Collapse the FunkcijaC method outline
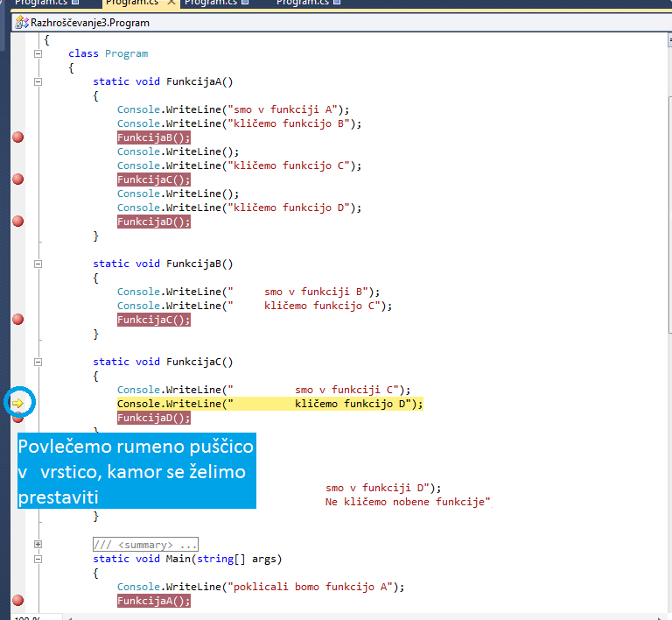The image size is (672, 620). 38,362
